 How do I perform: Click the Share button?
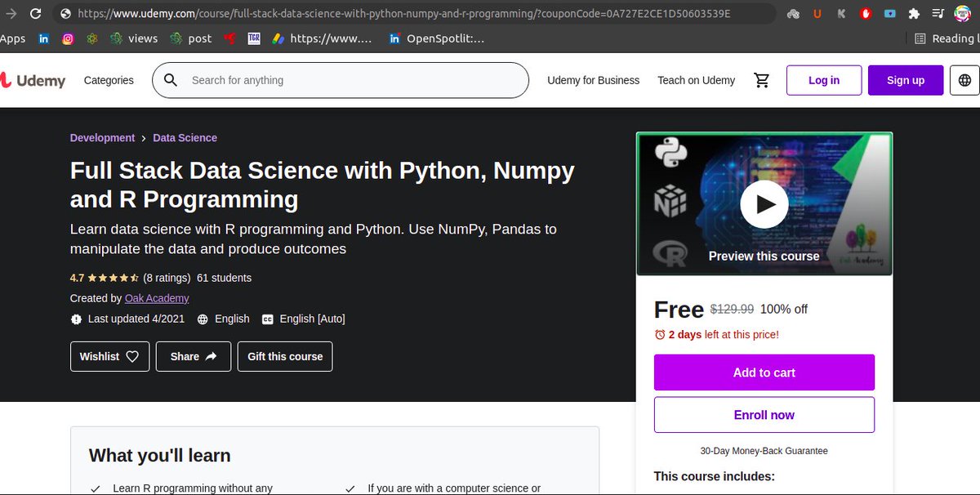click(x=194, y=356)
